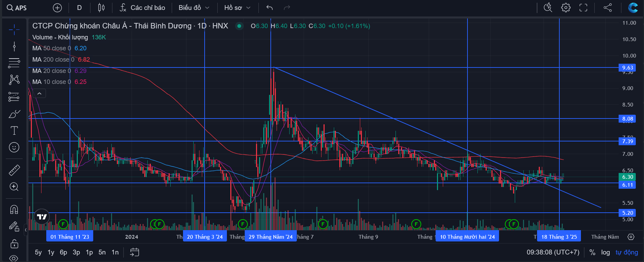Click the chart title CTCP Chứng khoán Châu Á

pyautogui.click(x=130, y=26)
